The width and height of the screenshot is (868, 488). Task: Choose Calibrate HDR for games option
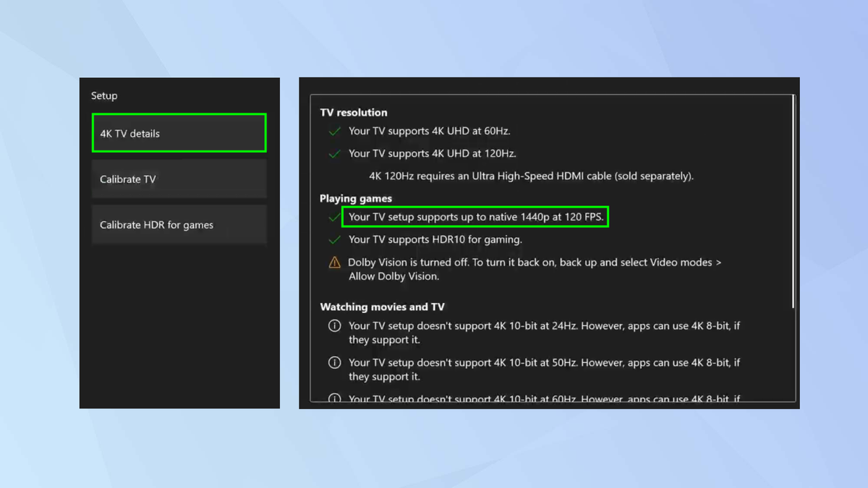(x=179, y=224)
